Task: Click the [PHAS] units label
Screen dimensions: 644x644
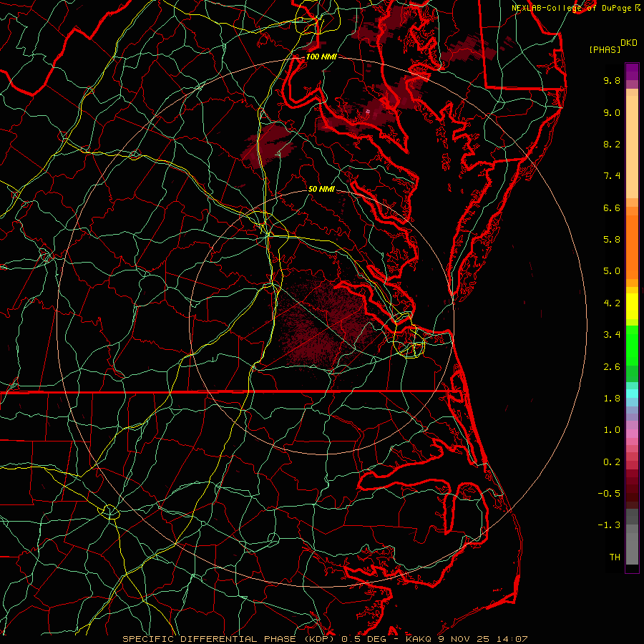Action: (605, 49)
